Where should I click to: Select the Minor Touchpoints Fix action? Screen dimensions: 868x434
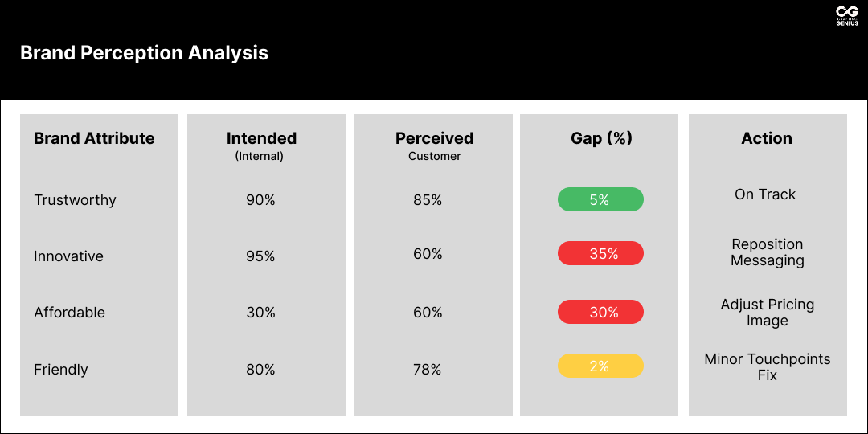pyautogui.click(x=768, y=367)
